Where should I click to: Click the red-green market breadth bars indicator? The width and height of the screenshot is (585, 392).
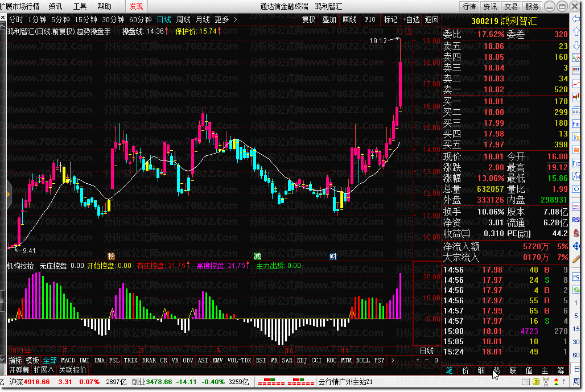pos(286,382)
